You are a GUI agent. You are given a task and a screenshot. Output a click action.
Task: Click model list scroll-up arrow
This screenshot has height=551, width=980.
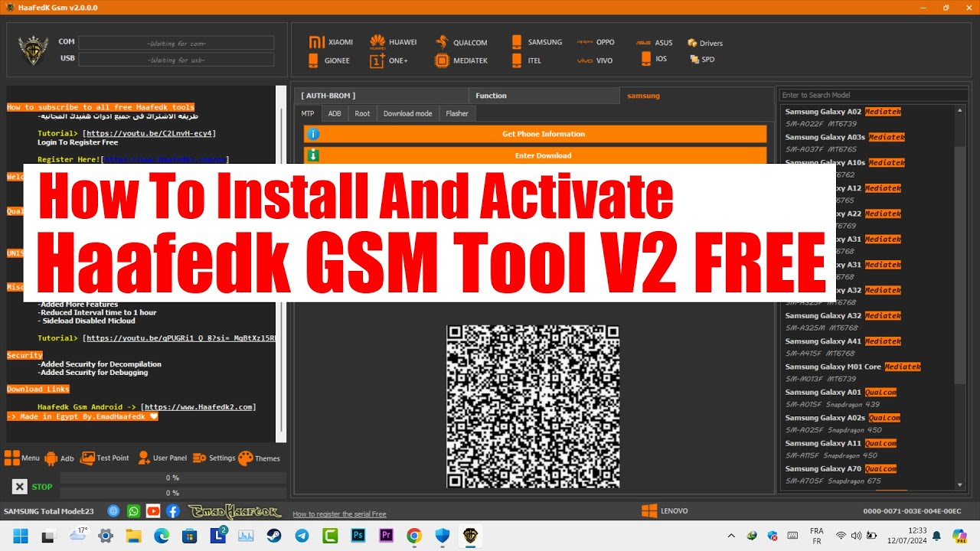[960, 110]
